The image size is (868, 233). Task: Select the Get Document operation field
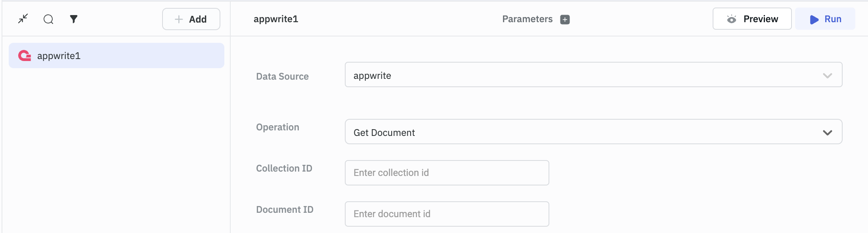click(583, 132)
